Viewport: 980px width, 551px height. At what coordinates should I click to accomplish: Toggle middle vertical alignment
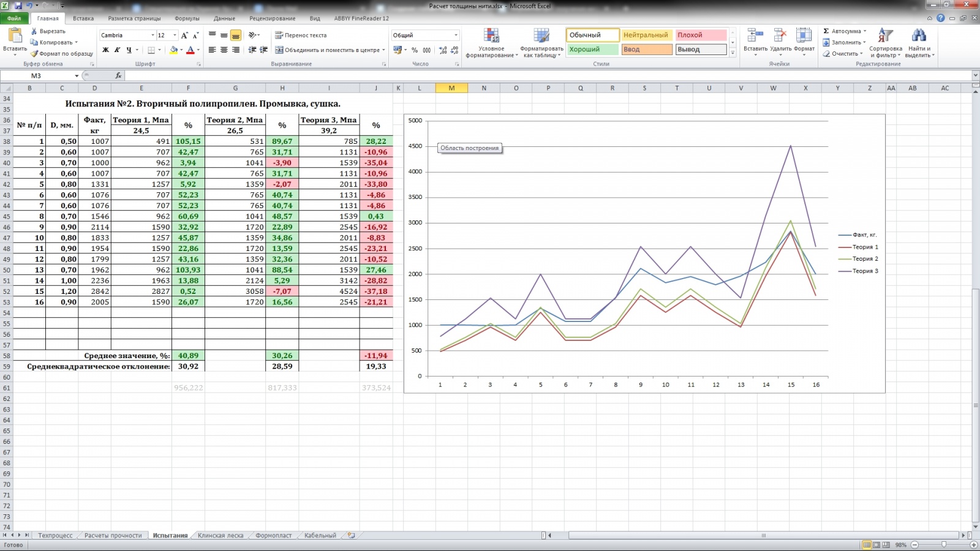coord(224,36)
